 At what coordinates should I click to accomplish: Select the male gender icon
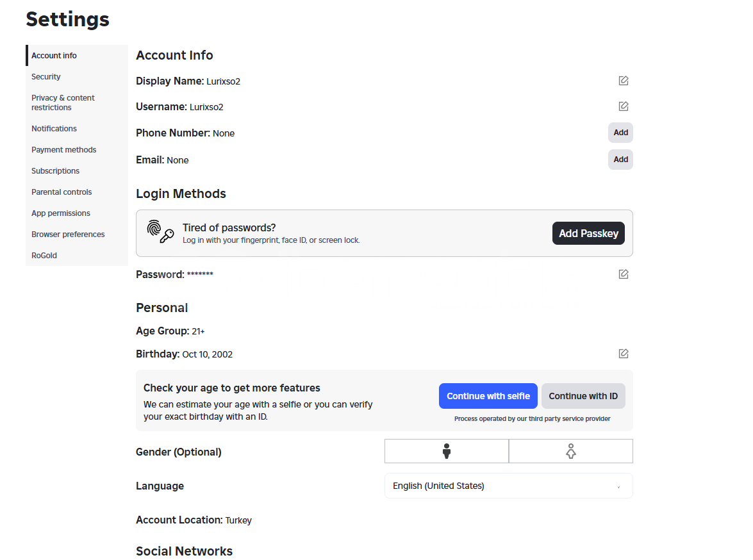[x=447, y=451]
